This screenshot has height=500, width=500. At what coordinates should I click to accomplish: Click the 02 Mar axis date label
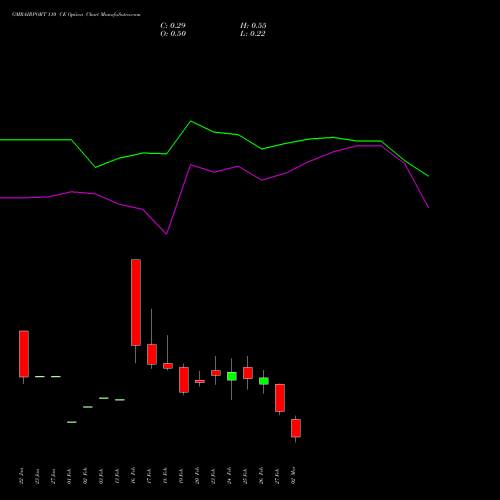coord(294,476)
